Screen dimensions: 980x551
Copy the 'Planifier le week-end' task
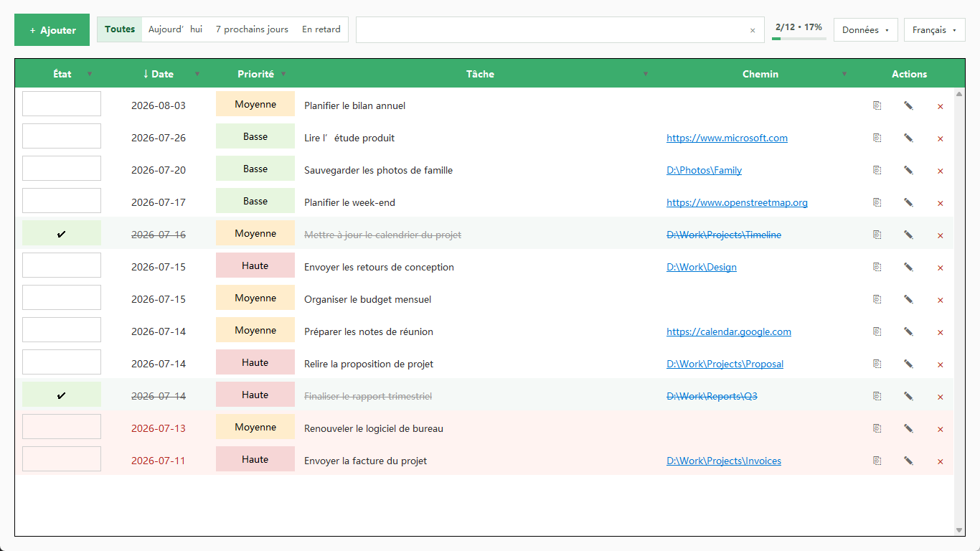877,202
